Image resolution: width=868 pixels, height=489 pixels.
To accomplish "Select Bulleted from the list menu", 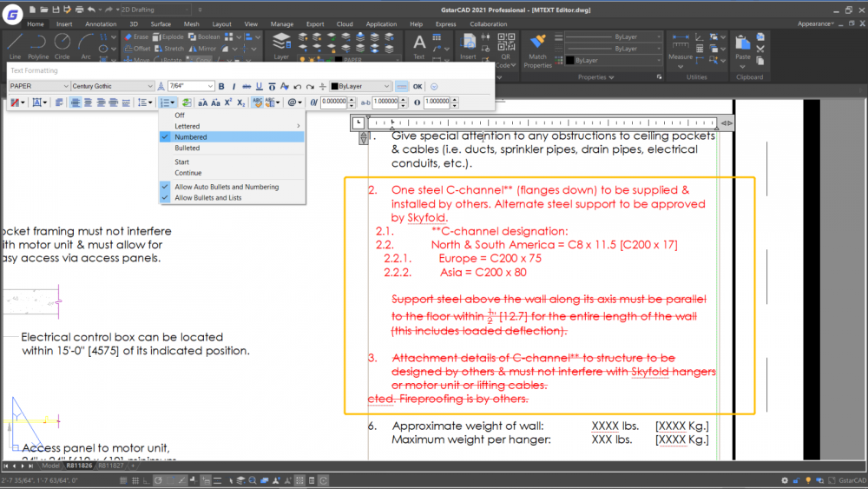I will point(232,148).
